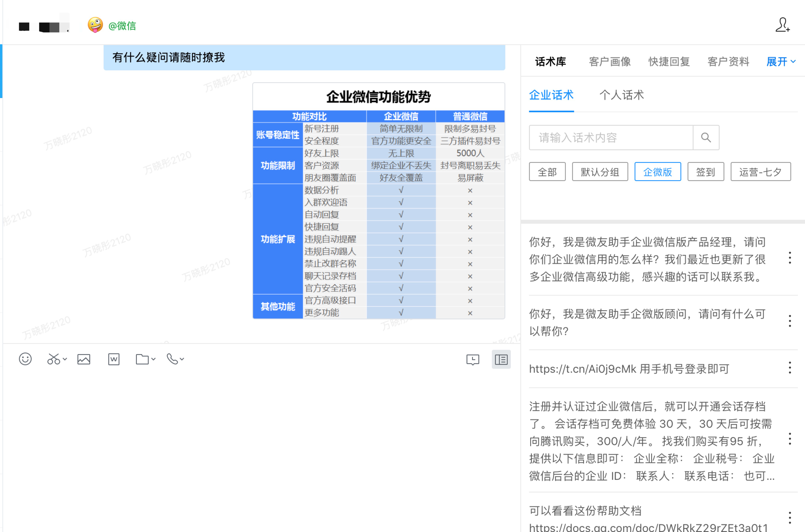The width and height of the screenshot is (805, 532).
Task: Open the chat history message icon
Action: 473,359
